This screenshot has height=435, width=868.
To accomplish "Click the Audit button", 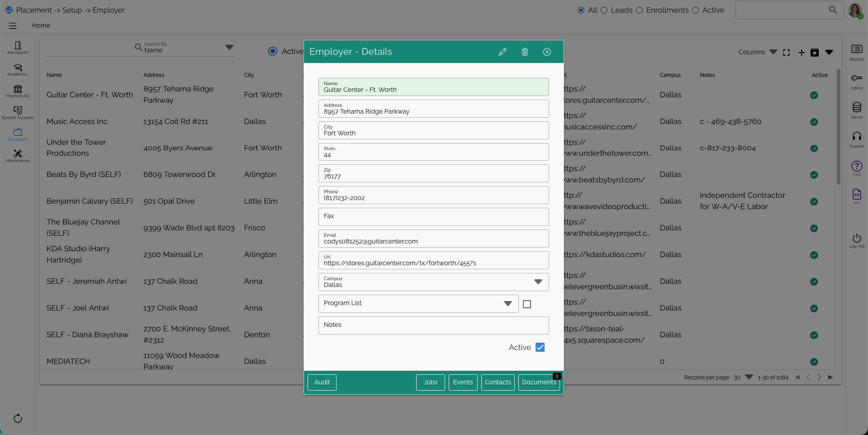I will (322, 382).
